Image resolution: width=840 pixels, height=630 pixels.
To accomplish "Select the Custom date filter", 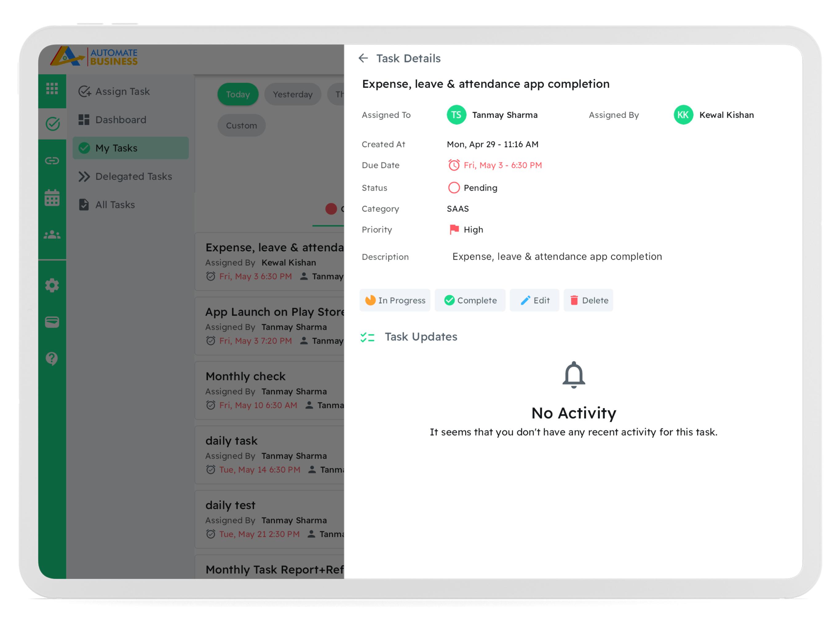I will coord(242,126).
